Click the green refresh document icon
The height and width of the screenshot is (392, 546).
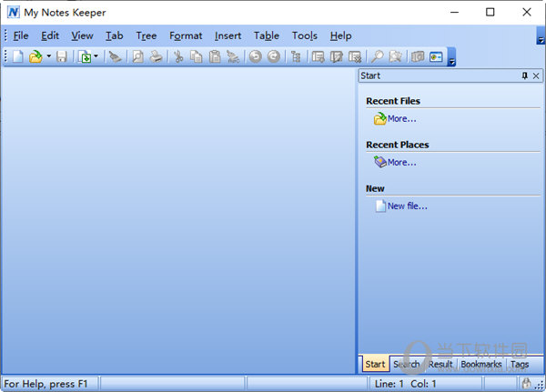click(85, 56)
